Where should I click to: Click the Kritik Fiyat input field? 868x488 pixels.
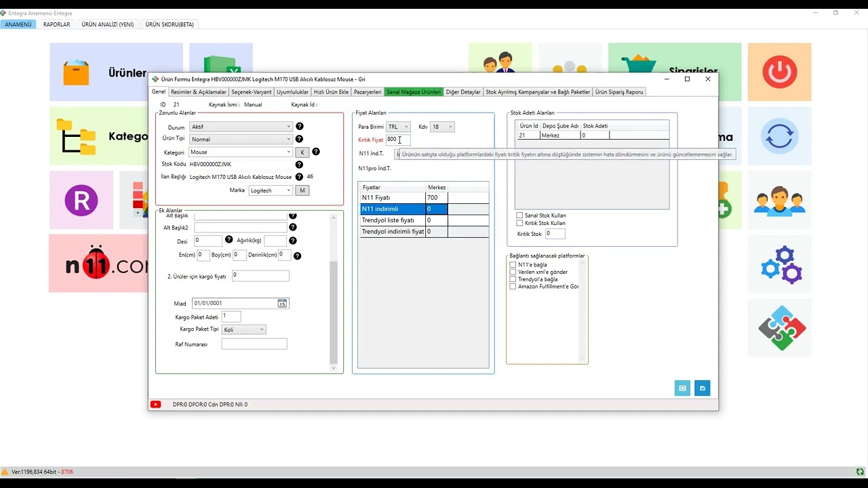click(x=398, y=140)
